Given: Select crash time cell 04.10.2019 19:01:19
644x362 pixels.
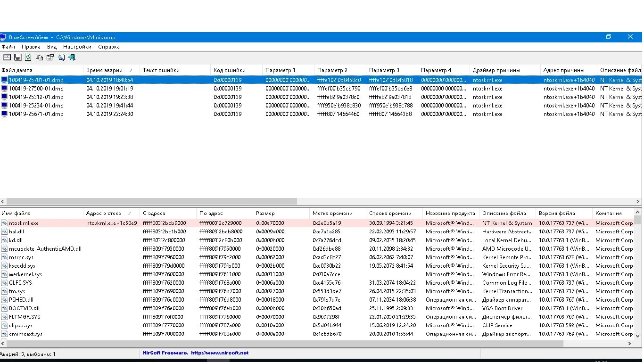Looking at the screenshot, I should [109, 89].
